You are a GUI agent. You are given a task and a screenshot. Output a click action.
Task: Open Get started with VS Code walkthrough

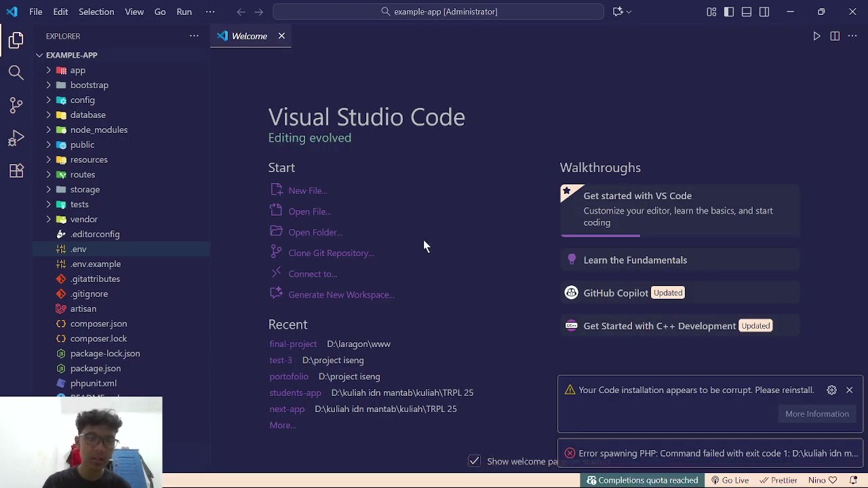point(679,210)
